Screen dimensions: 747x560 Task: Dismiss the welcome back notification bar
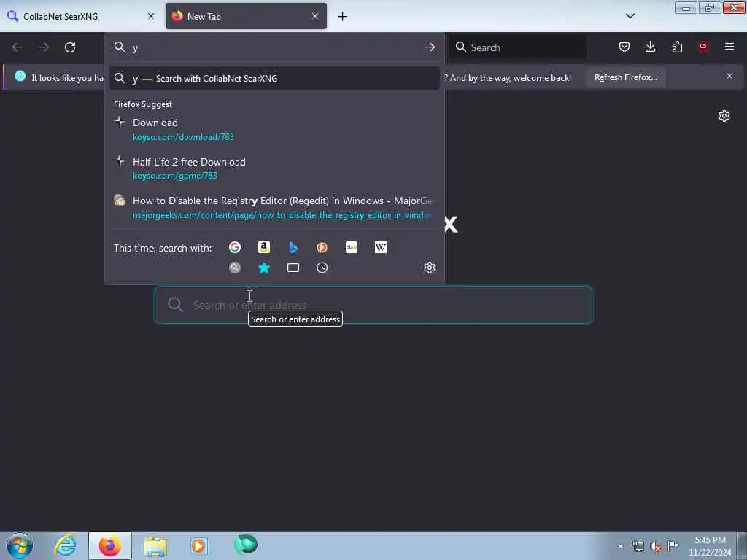(x=729, y=76)
